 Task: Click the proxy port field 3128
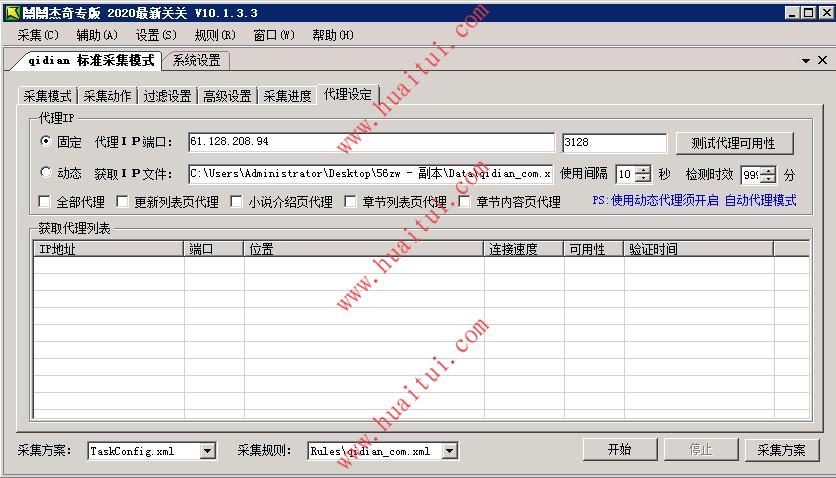[614, 143]
